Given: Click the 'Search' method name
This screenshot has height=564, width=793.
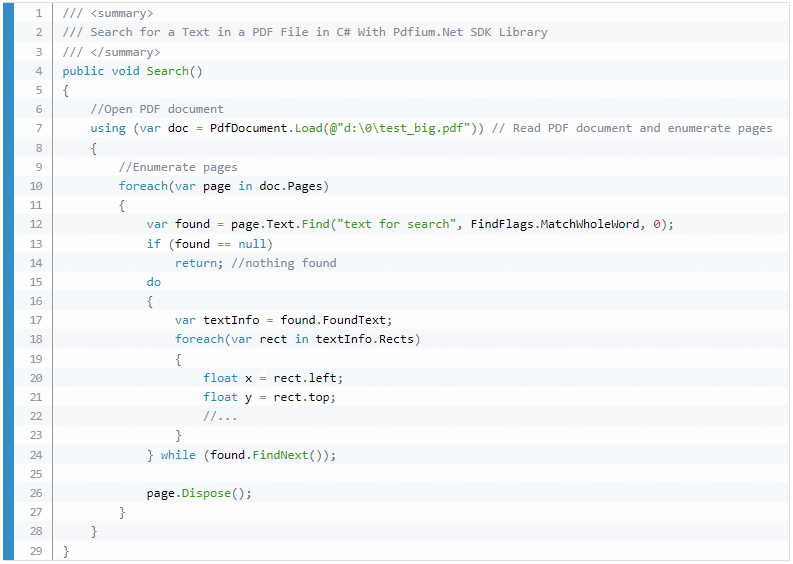Looking at the screenshot, I should 167,71.
